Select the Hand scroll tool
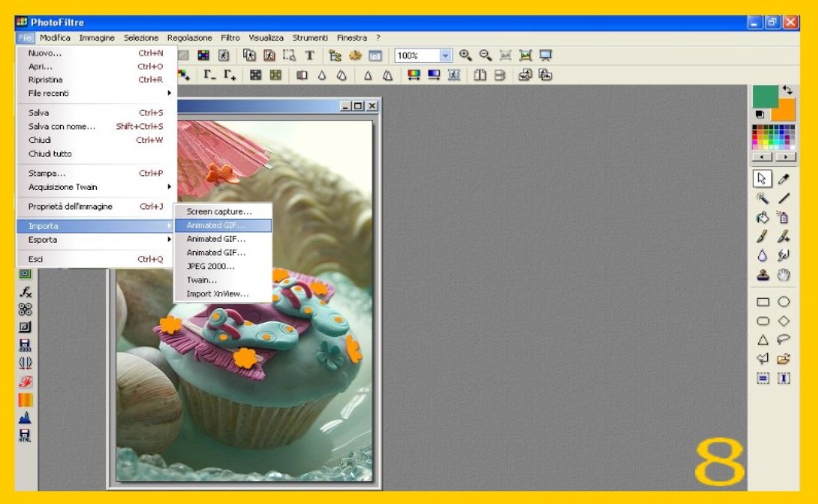Screen dimensions: 818x504 [783, 275]
